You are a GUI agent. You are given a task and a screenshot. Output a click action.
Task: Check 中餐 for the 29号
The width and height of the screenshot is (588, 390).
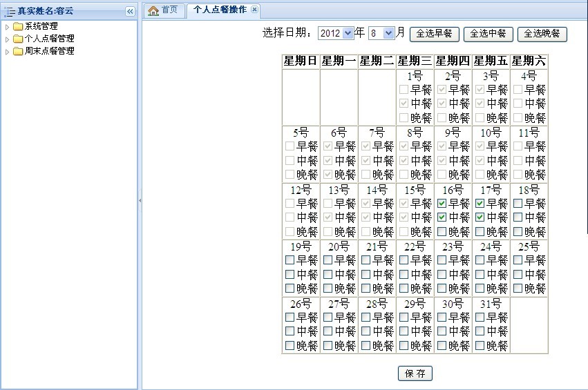[x=404, y=331]
